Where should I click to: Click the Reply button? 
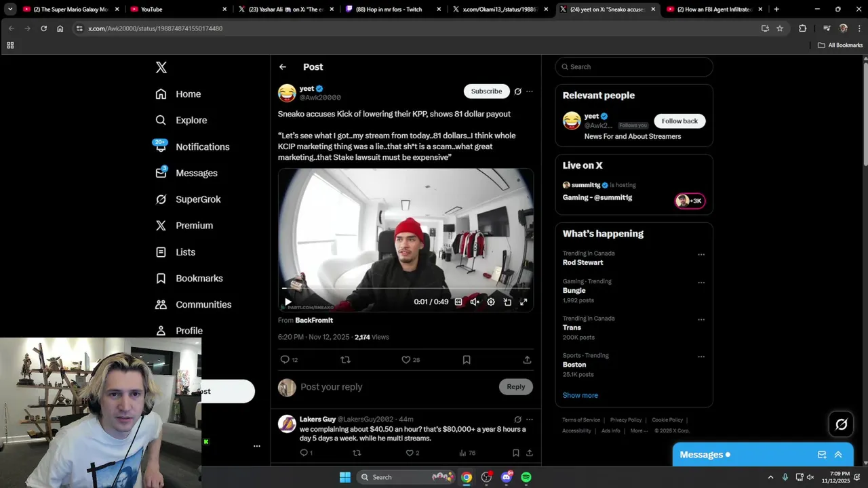coord(516,387)
